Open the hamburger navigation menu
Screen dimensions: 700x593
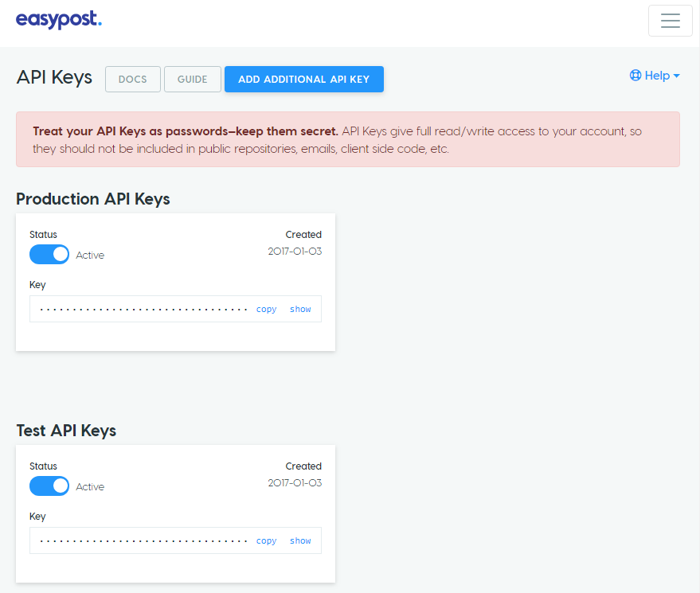pyautogui.click(x=670, y=21)
